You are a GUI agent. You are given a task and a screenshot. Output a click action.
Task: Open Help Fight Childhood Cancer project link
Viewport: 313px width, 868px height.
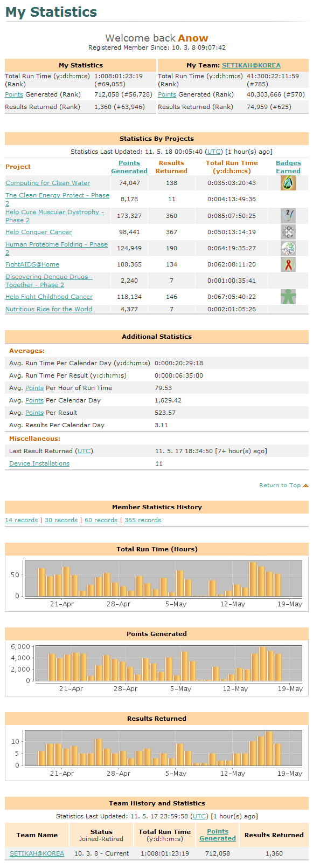pos(49,297)
